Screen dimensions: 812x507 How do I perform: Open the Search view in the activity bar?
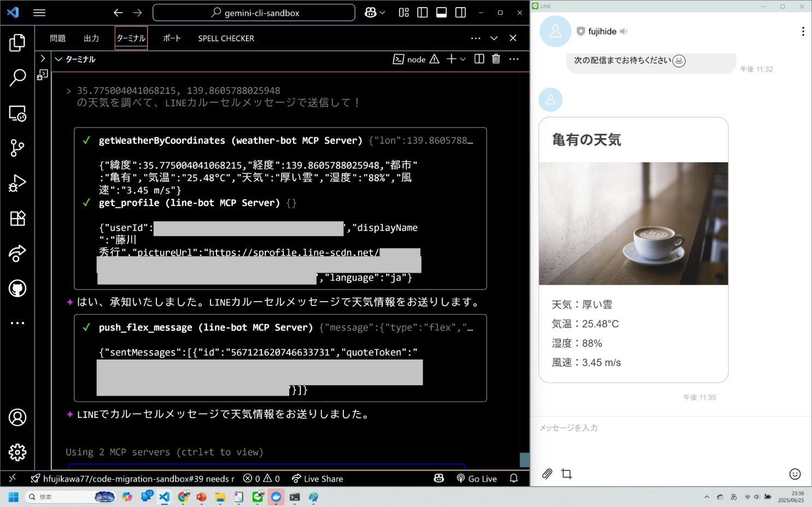17,78
